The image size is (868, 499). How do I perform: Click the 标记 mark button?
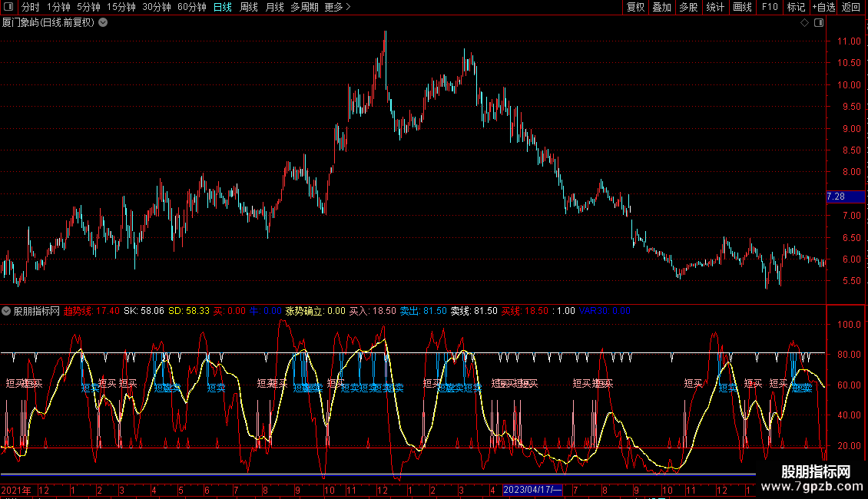796,8
